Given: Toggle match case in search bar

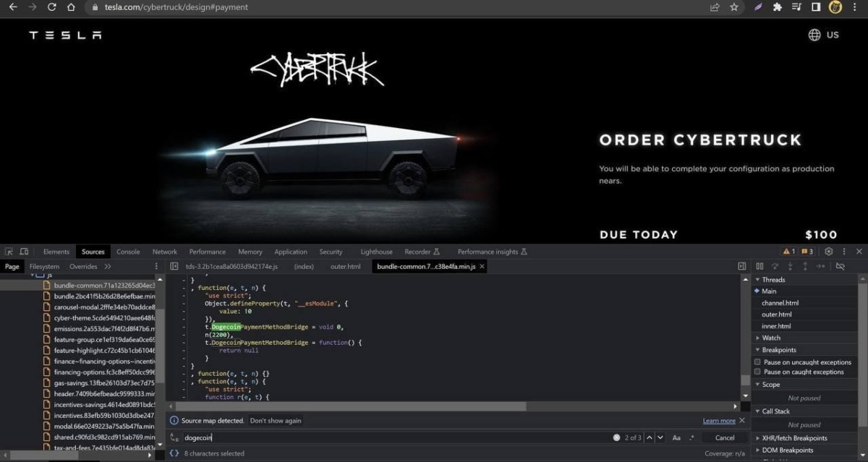Looking at the screenshot, I should [676, 437].
